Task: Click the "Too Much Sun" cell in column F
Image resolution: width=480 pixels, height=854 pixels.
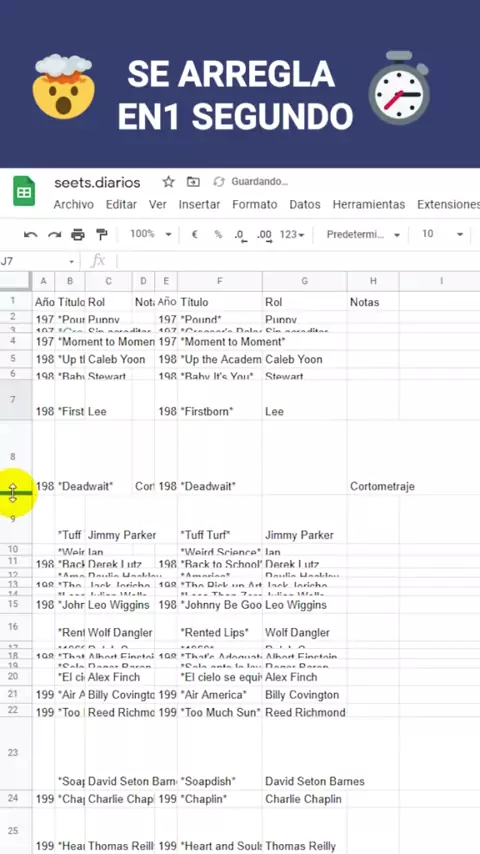Action: pos(220,710)
